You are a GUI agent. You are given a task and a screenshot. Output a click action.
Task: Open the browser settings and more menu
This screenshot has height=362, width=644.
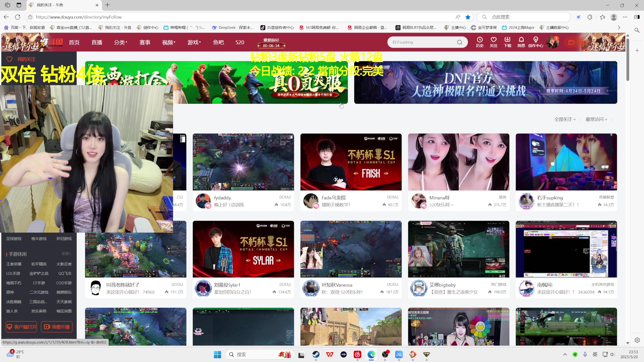point(625,17)
